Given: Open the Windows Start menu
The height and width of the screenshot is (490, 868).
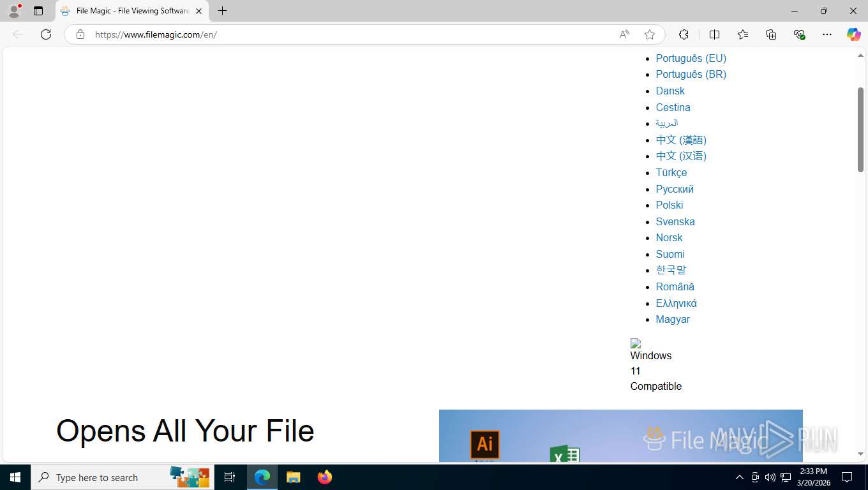Looking at the screenshot, I should (15, 477).
